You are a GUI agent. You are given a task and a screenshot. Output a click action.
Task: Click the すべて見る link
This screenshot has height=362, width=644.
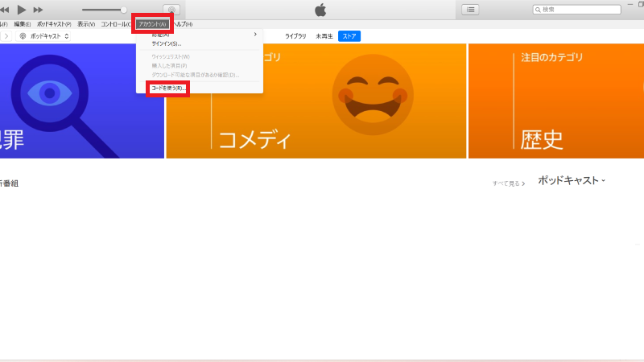[509, 183]
